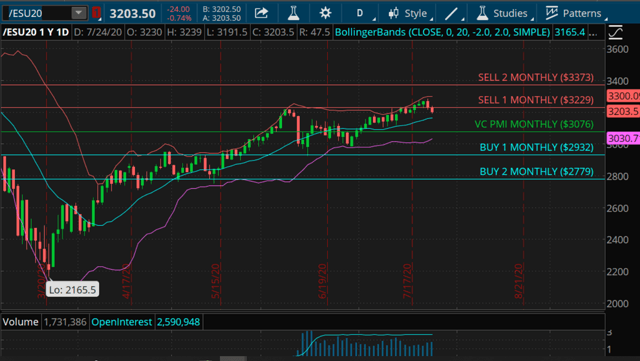Open the Patterns menu
This screenshot has height=361, width=640.
(x=576, y=13)
